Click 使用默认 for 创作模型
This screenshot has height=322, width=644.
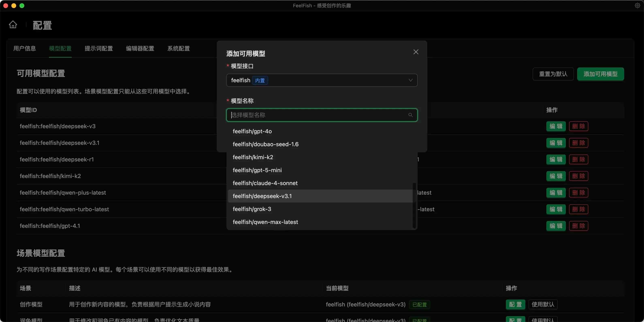point(543,304)
